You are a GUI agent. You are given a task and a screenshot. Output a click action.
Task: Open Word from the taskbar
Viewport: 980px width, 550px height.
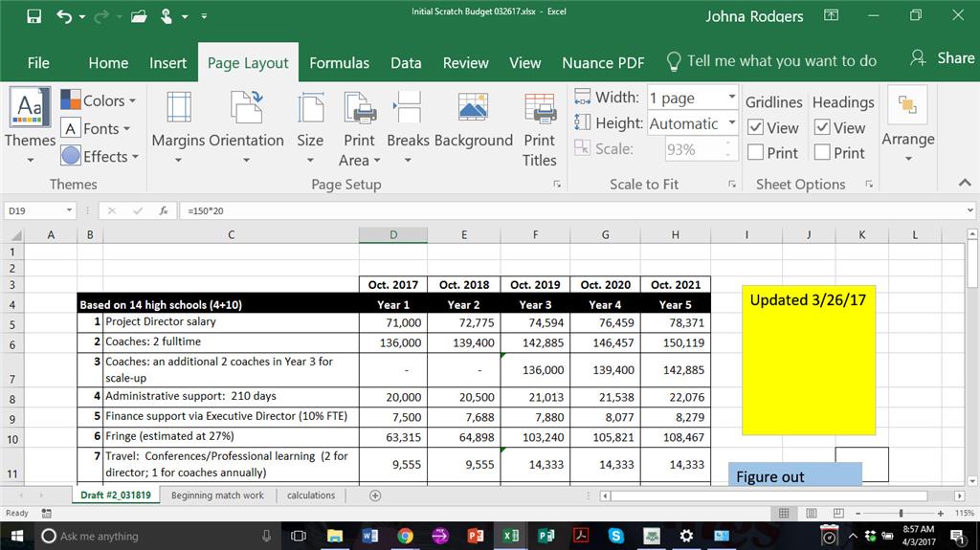(x=370, y=536)
